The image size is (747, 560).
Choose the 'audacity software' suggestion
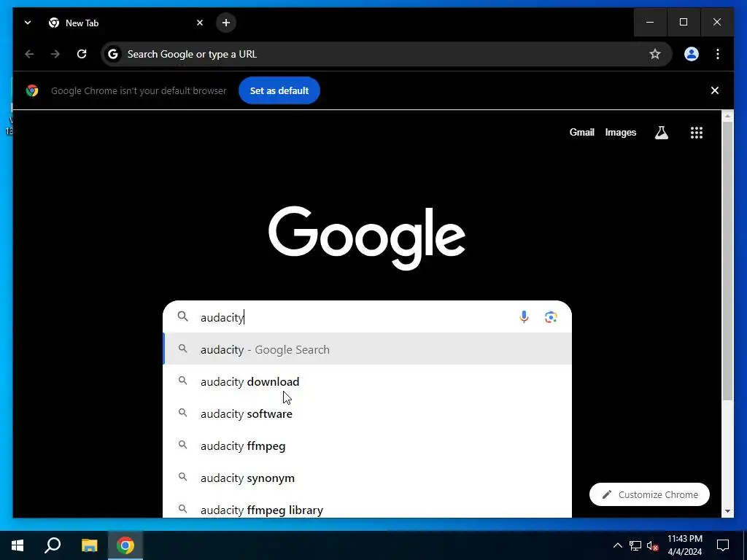(x=368, y=414)
